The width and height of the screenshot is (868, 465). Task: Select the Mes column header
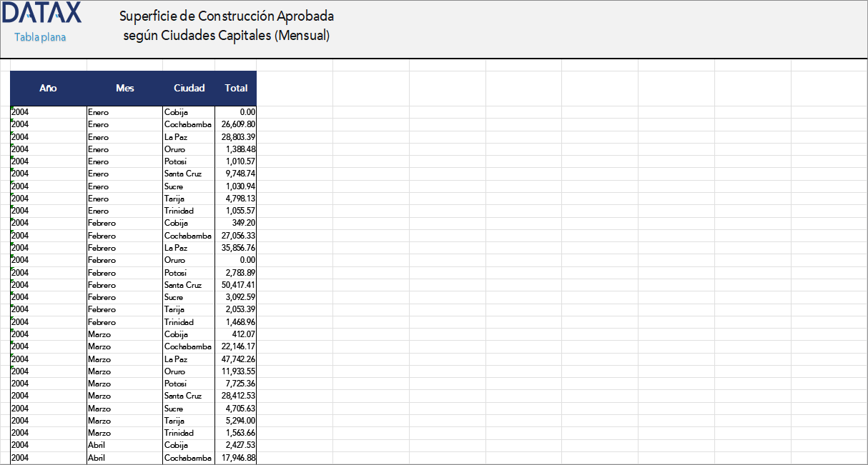tap(125, 89)
